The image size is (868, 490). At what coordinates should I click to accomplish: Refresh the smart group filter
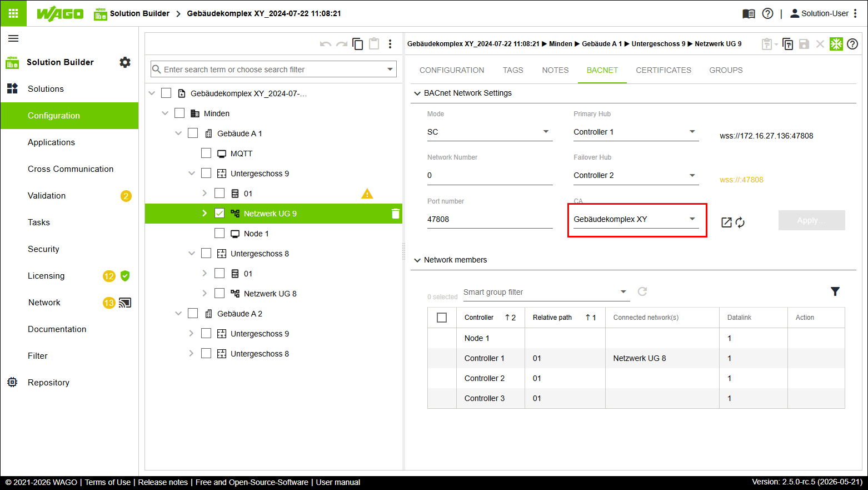(x=642, y=291)
